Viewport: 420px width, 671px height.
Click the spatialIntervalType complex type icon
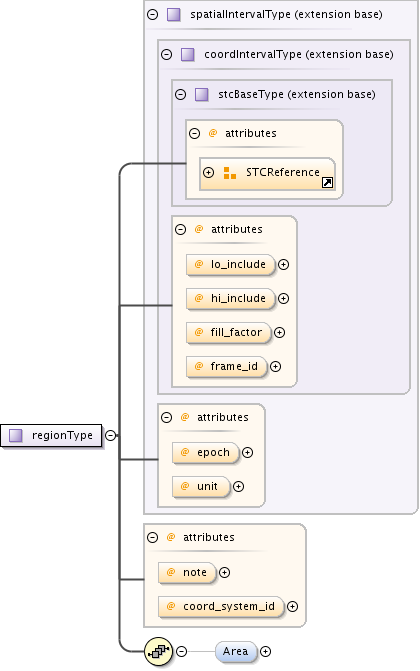point(173,15)
